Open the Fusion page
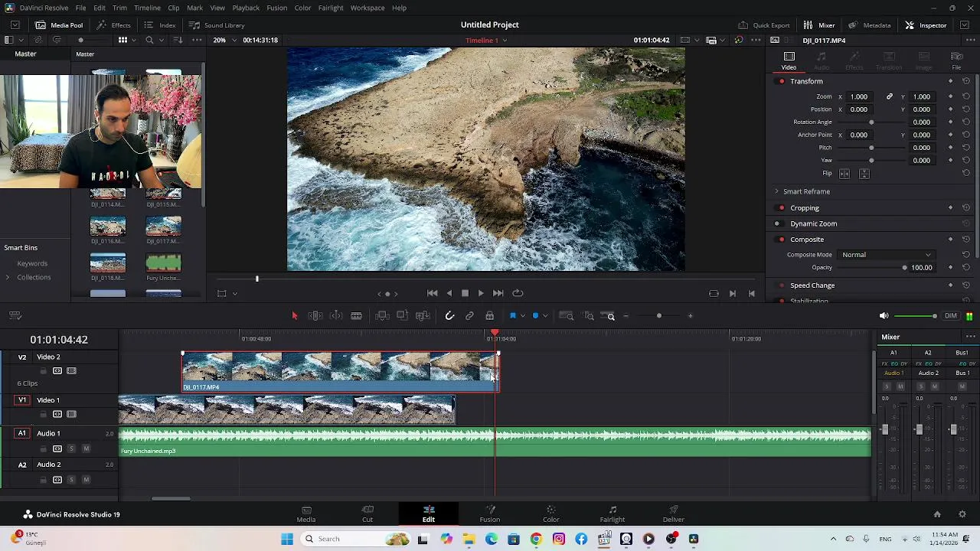980x551 pixels. coord(489,514)
